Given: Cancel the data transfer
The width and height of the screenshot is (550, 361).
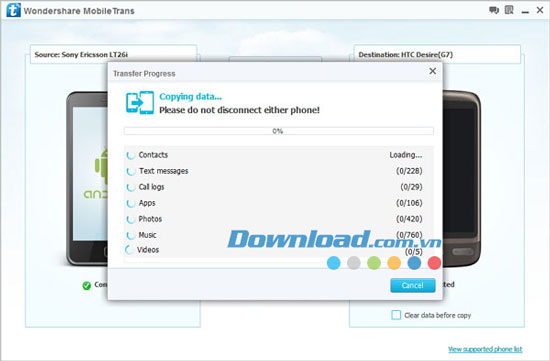Looking at the screenshot, I should click(x=413, y=286).
